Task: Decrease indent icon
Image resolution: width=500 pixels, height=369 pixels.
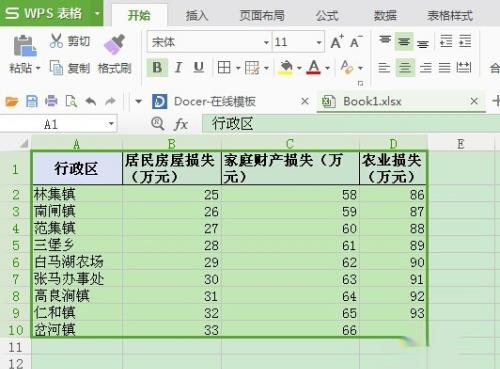Action: (x=446, y=41)
